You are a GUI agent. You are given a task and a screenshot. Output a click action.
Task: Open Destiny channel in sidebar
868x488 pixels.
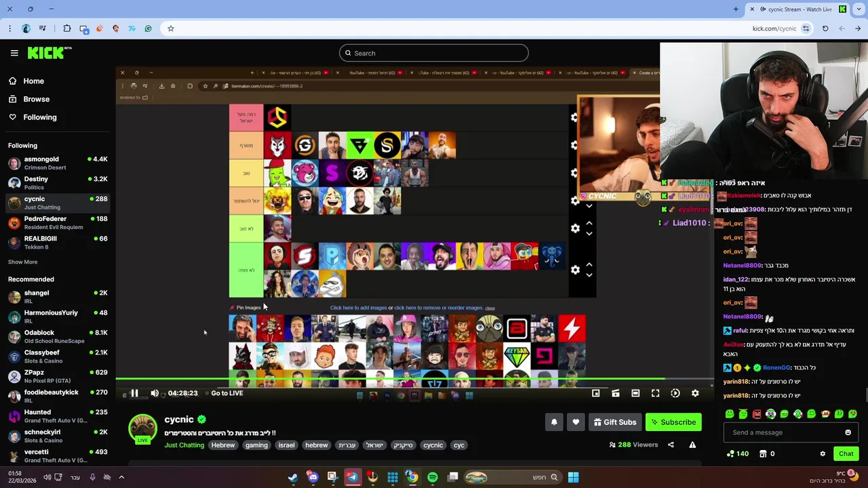pos(58,183)
